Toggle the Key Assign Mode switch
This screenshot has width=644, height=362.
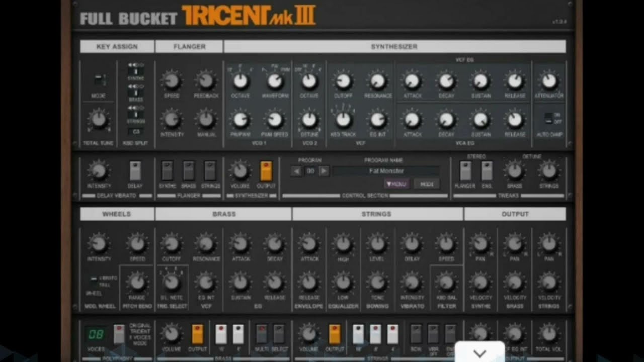click(99, 79)
